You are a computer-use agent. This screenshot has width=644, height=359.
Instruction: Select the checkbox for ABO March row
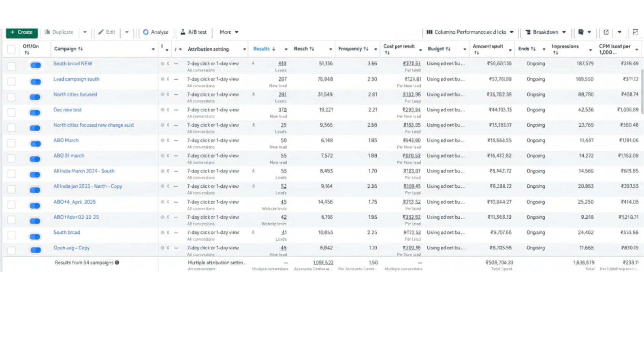(11, 143)
